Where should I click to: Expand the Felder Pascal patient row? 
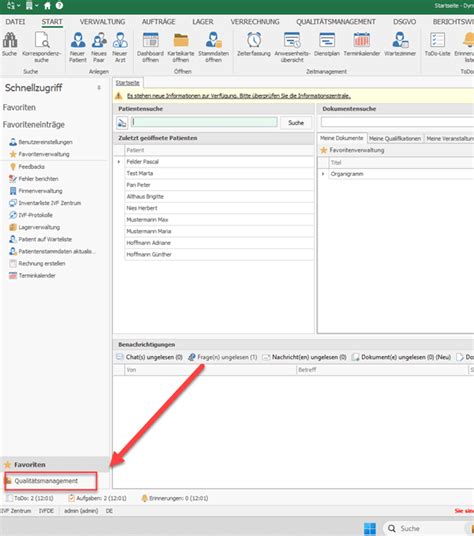click(x=119, y=162)
